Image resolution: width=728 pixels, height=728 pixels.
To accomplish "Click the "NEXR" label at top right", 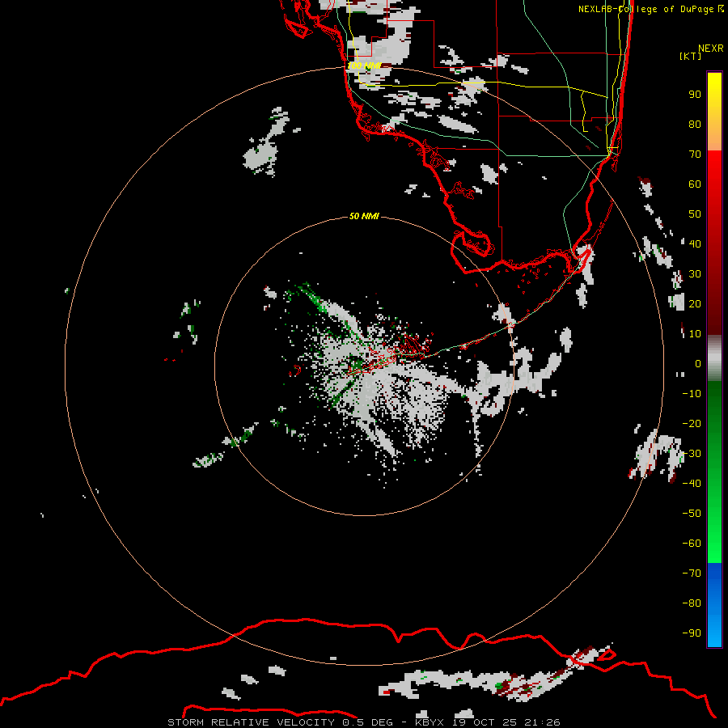I will pyautogui.click(x=710, y=49).
